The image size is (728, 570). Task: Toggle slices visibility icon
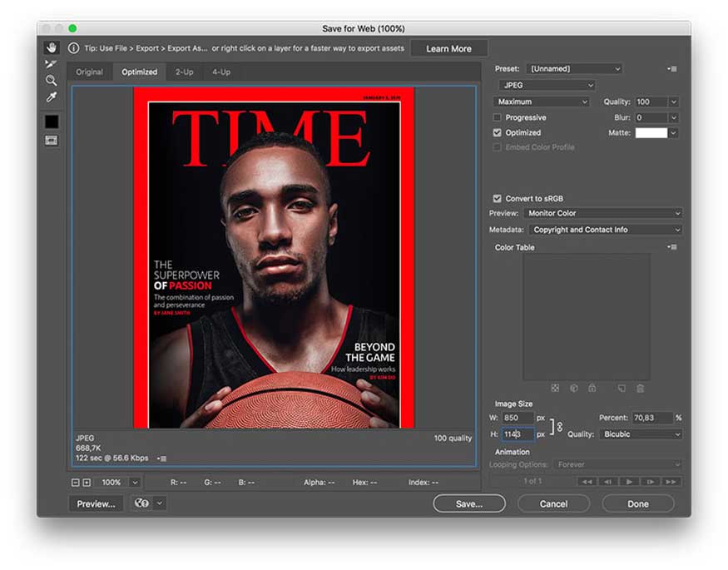(52, 140)
